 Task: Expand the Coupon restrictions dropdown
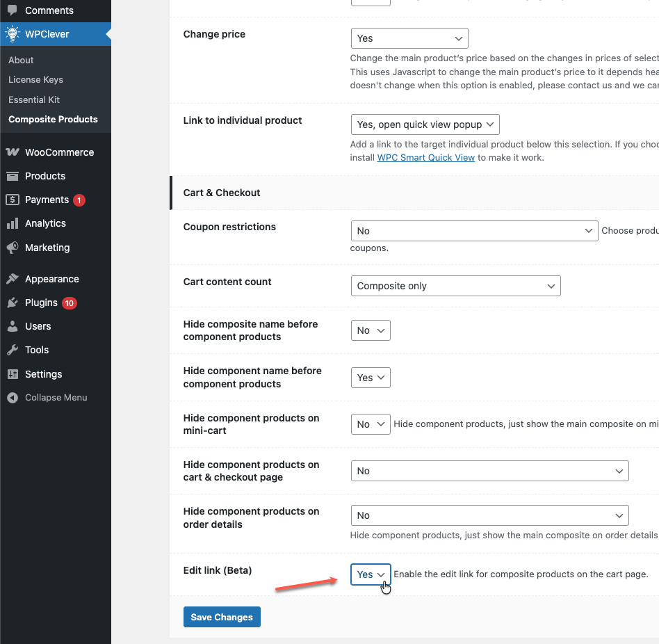tap(474, 231)
